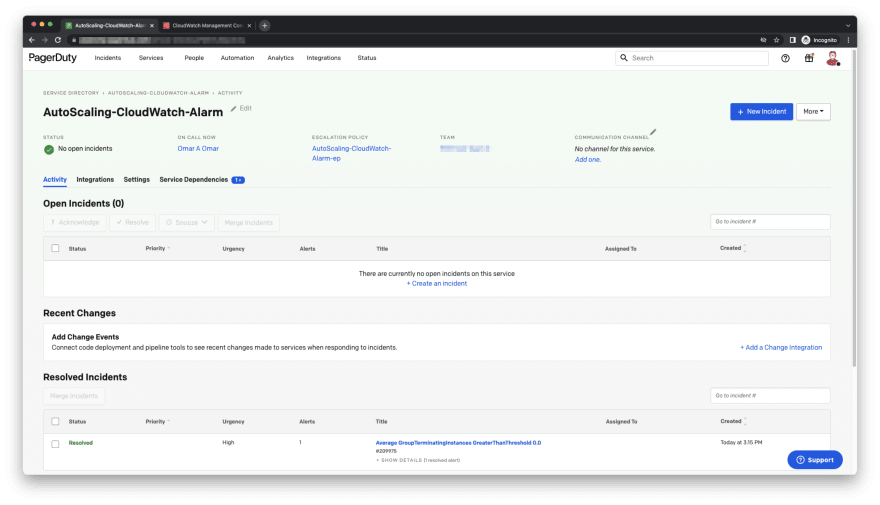
Task: Open browser three-dot menu
Action: click(848, 40)
